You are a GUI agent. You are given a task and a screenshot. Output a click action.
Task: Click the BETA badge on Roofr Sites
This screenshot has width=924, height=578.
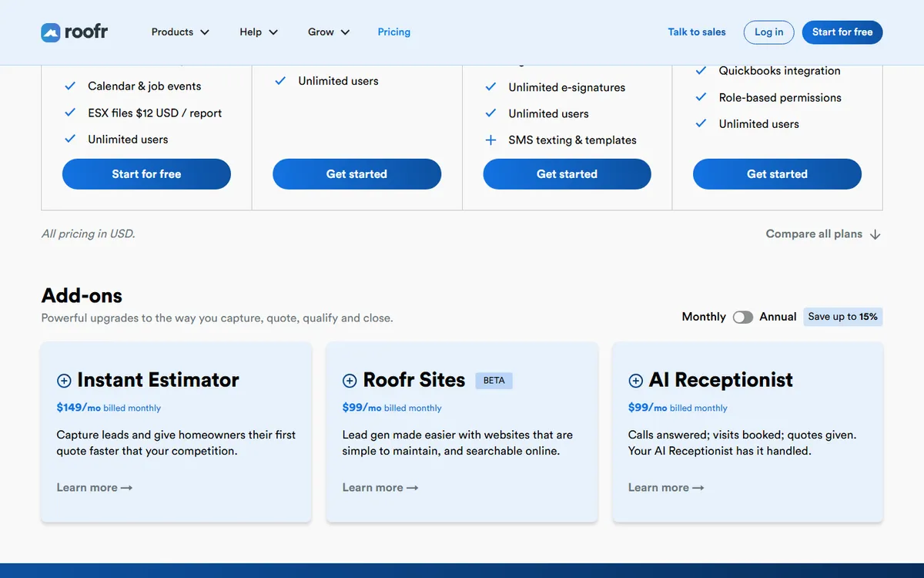494,380
